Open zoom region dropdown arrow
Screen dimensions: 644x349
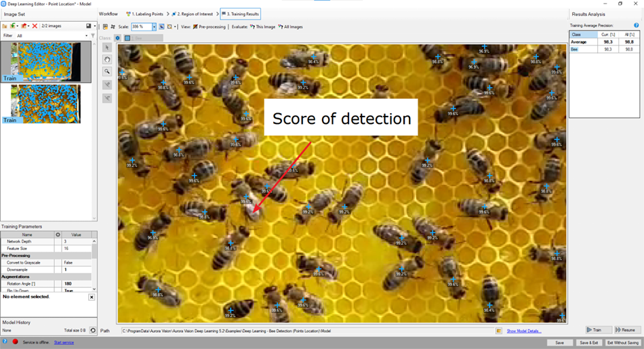(175, 26)
